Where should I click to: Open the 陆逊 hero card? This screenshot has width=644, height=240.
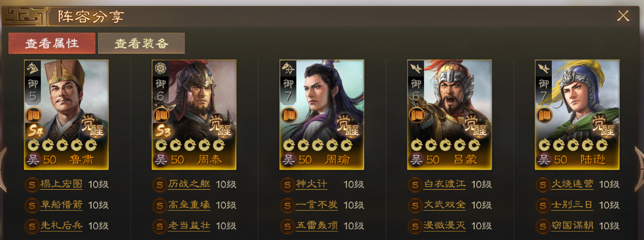pos(577,114)
